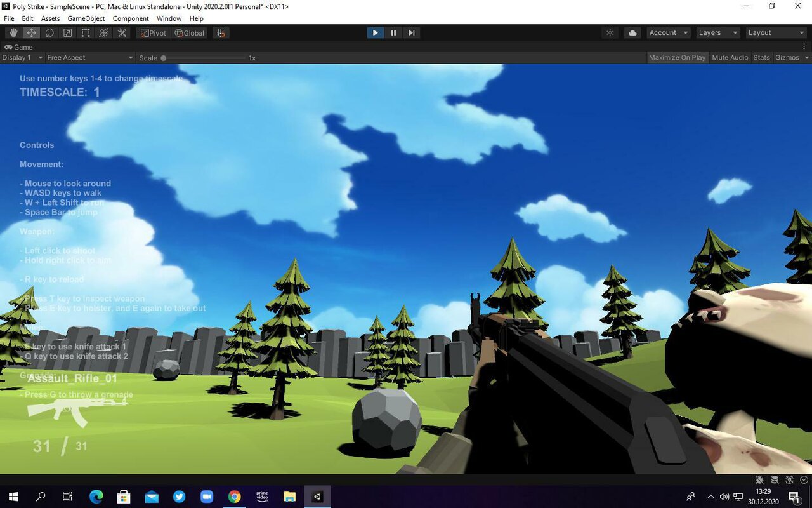
Task: Open the Free Aspect dropdown
Action: (x=89, y=58)
